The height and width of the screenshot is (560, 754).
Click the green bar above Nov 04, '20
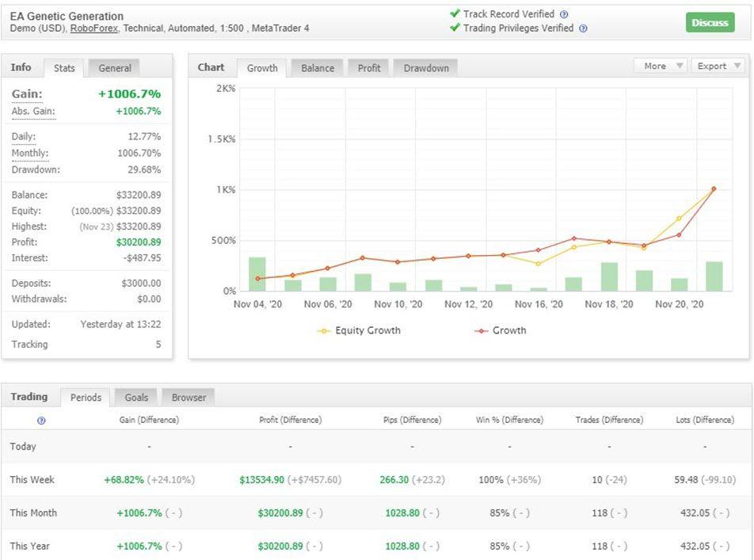257,274
